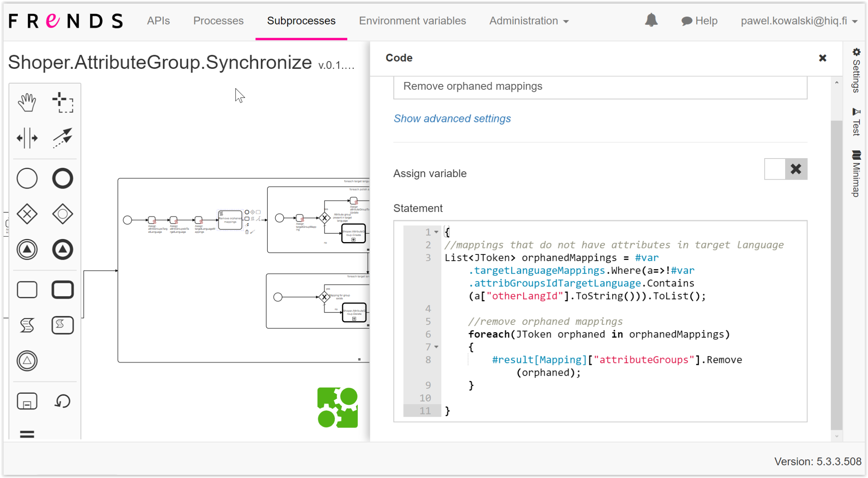This screenshot has height=478, width=868.
Task: Add an exclusive gateway from palette
Action: coord(27,214)
